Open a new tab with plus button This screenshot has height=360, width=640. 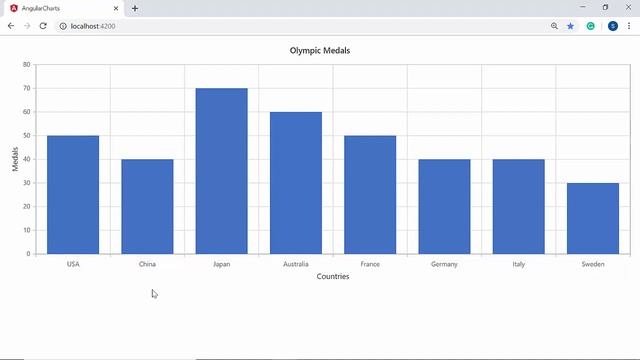click(x=135, y=8)
